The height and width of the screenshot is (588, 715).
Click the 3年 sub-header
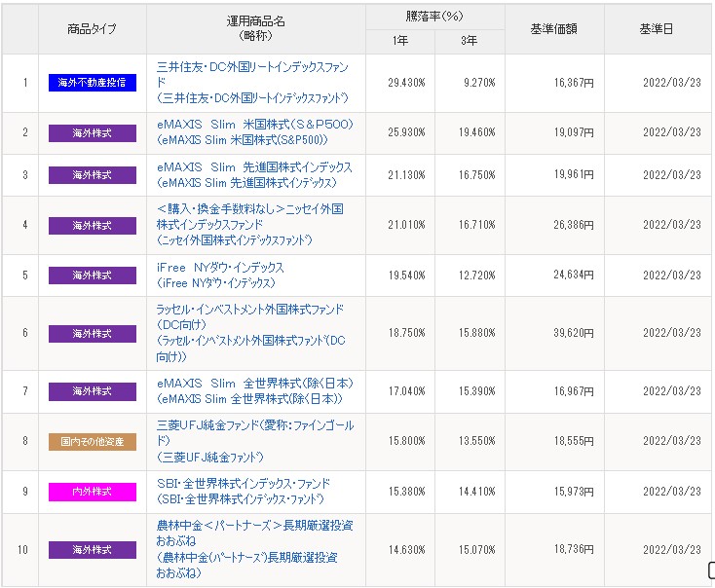(470, 41)
